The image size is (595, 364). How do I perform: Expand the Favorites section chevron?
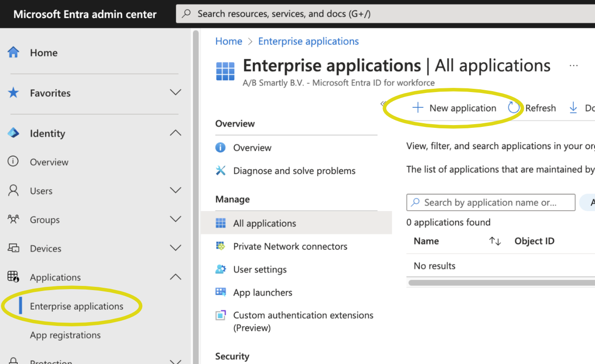176,93
